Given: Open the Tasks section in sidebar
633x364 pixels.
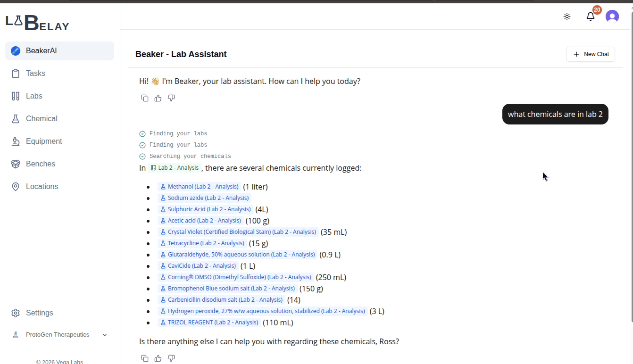Looking at the screenshot, I should pyautogui.click(x=35, y=74).
